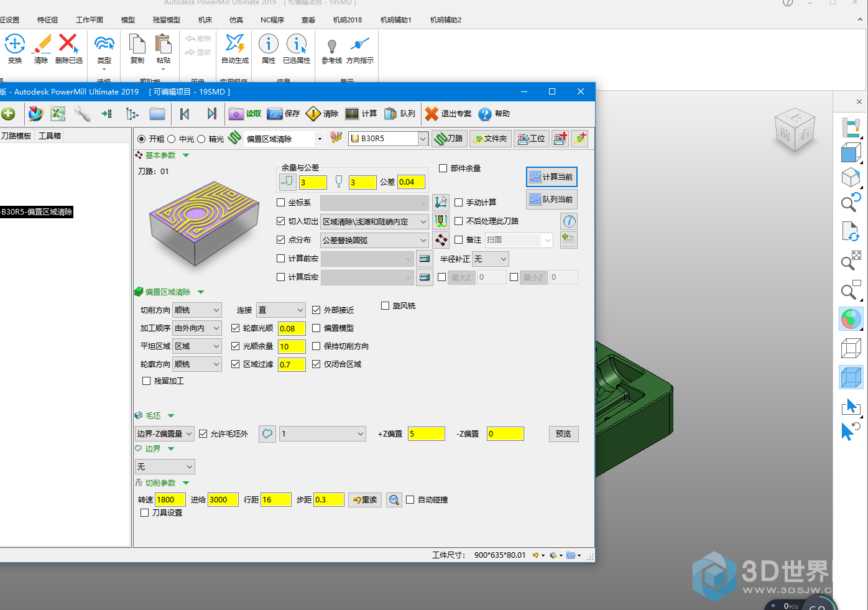868x610 pixels.
Task: Switch to the 工具箱 tab
Action: click(x=50, y=136)
